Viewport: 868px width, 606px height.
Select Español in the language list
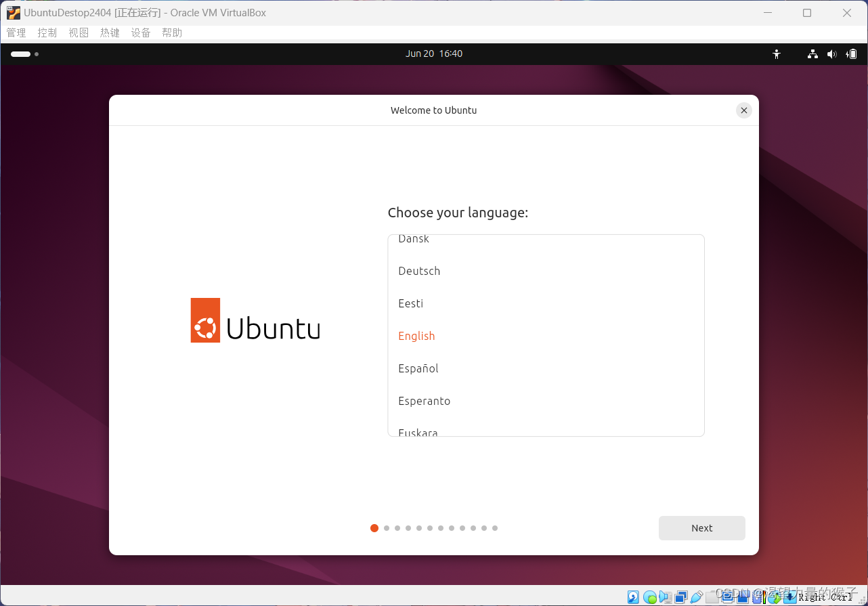546,368
